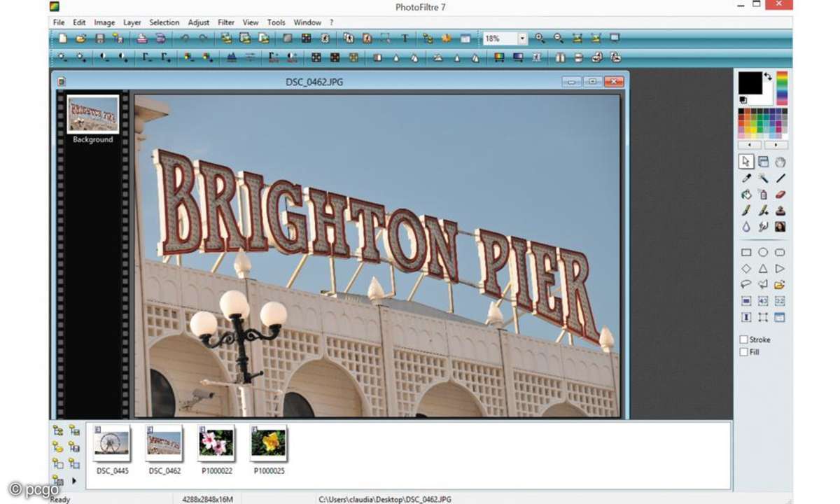The width and height of the screenshot is (840, 504).
Task: Open the P1000022 pink flower thumbnail
Action: 216,442
